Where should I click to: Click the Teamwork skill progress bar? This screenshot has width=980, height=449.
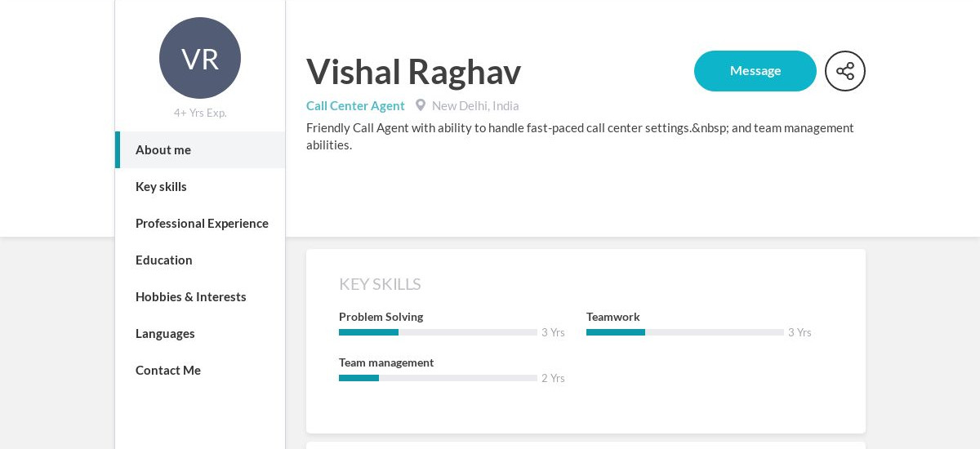(x=684, y=332)
